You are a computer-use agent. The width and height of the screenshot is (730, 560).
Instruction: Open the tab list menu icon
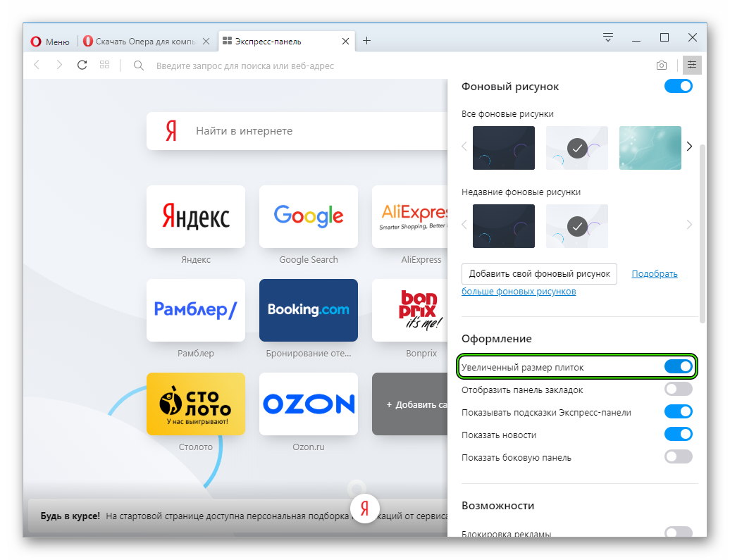tap(608, 37)
